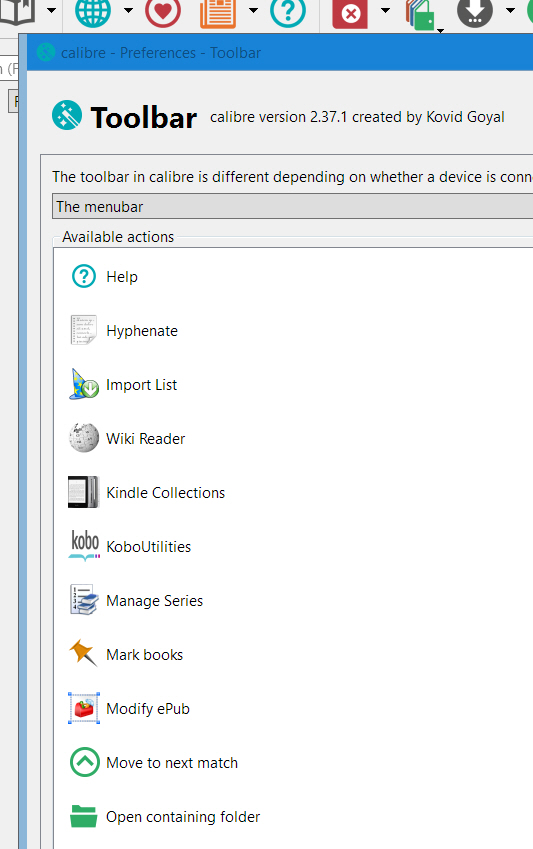Viewport: 533px width, 849px height.
Task: Select the Help action icon
Action: (84, 276)
